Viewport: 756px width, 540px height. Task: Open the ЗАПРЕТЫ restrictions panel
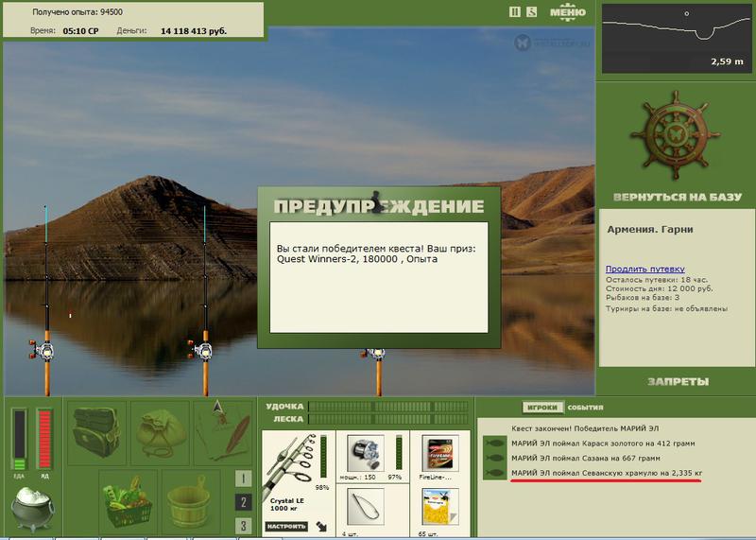678,382
